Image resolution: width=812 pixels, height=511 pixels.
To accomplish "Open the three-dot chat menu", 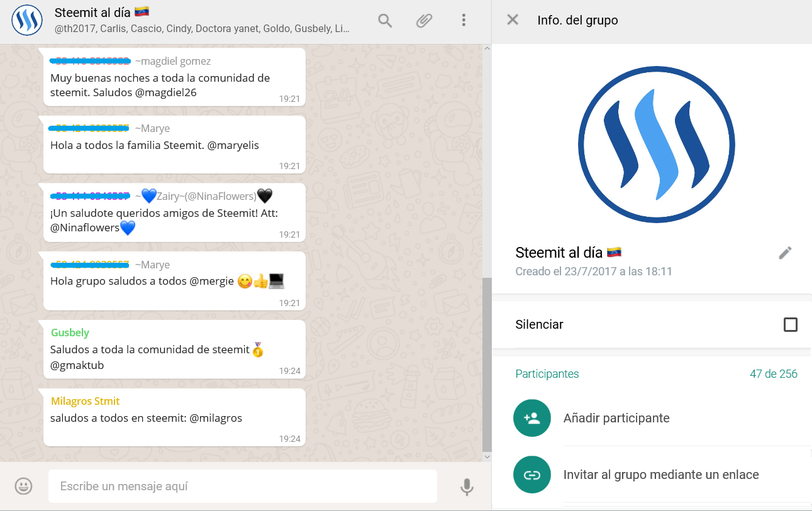I will click(464, 20).
